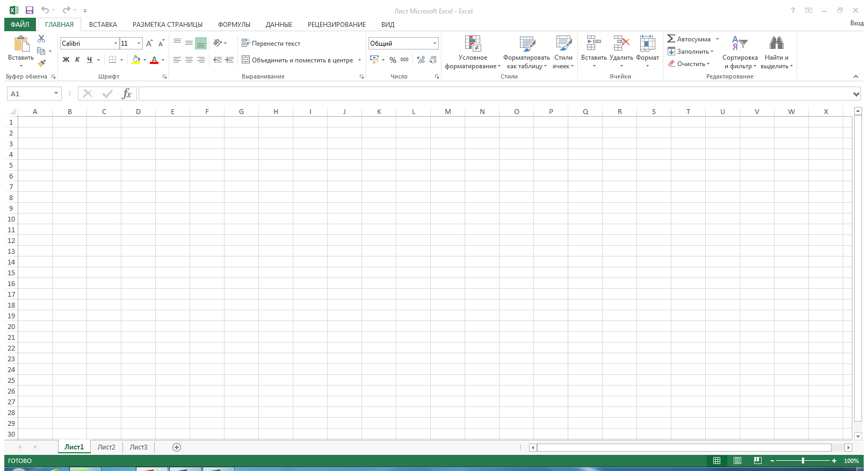Switch to the ФОРМУЛЫ ribbon tab
The height and width of the screenshot is (471, 868).
pos(234,25)
